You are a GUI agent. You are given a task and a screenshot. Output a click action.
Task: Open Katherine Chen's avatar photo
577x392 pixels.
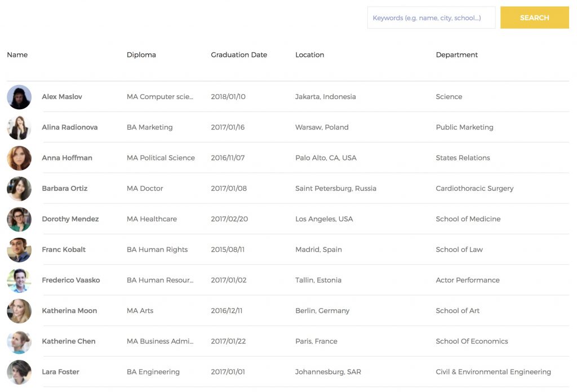(19, 342)
